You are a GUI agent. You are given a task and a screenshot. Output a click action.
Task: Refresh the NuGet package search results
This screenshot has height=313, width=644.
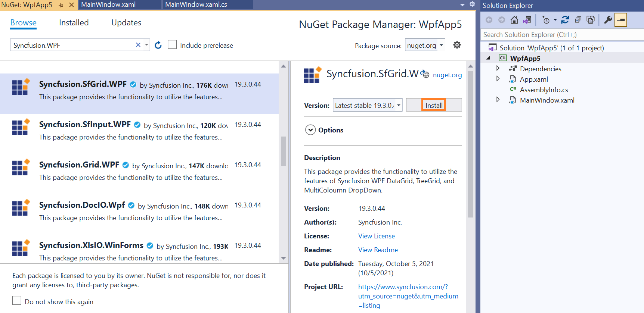pyautogui.click(x=158, y=45)
